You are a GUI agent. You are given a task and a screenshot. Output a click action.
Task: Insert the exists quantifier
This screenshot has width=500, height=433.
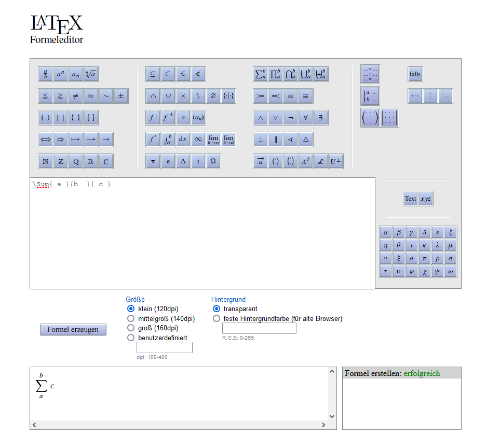tap(321, 118)
